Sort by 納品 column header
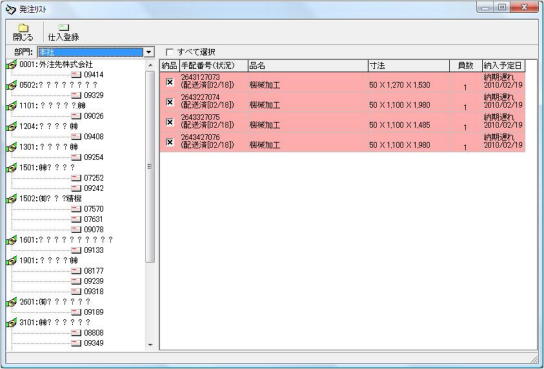Screen dimensions: 544x369 point(169,66)
